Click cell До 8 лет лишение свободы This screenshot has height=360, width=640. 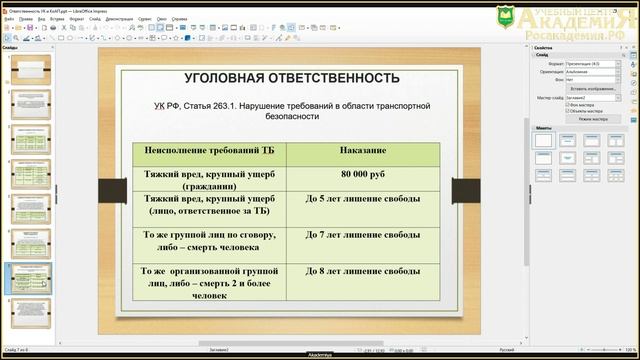pyautogui.click(x=363, y=282)
